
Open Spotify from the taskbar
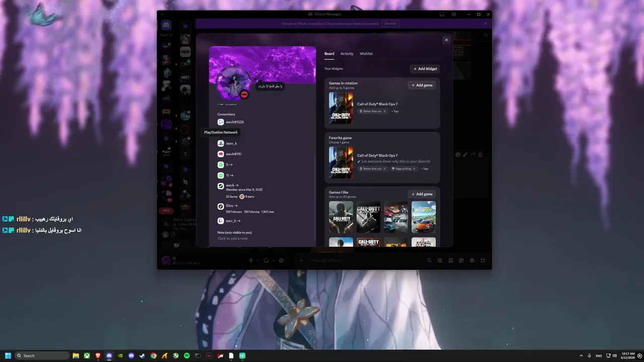click(187, 355)
